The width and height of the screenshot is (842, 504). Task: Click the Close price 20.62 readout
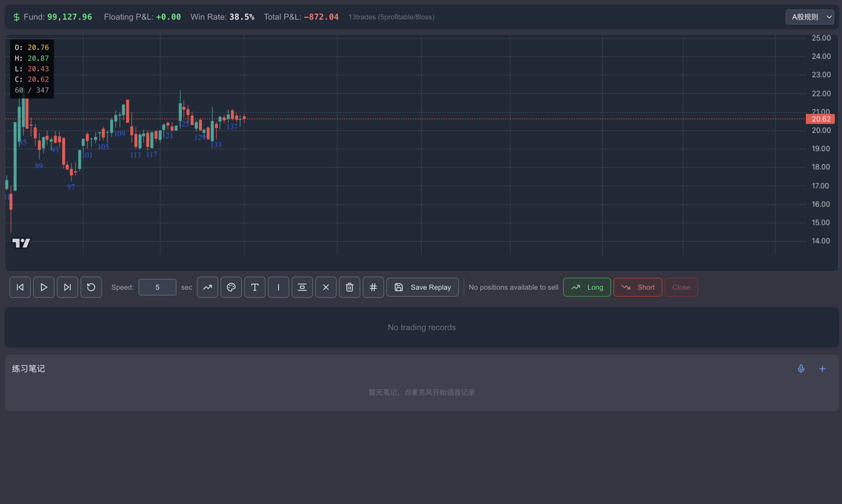click(x=38, y=79)
